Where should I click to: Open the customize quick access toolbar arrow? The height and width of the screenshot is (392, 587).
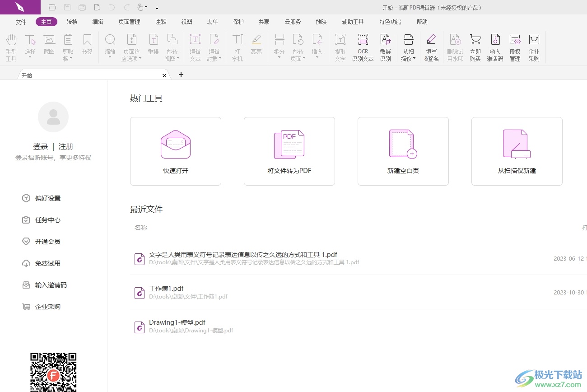click(x=157, y=8)
